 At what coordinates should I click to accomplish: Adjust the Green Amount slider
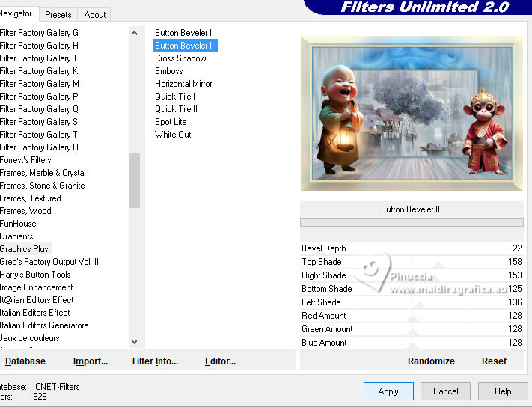pyautogui.click(x=412, y=329)
